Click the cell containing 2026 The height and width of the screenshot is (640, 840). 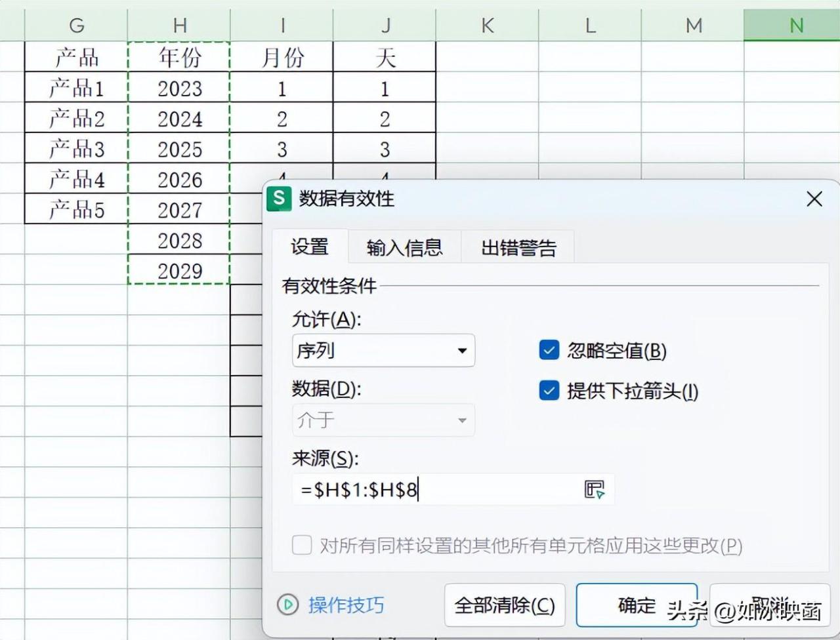point(179,178)
